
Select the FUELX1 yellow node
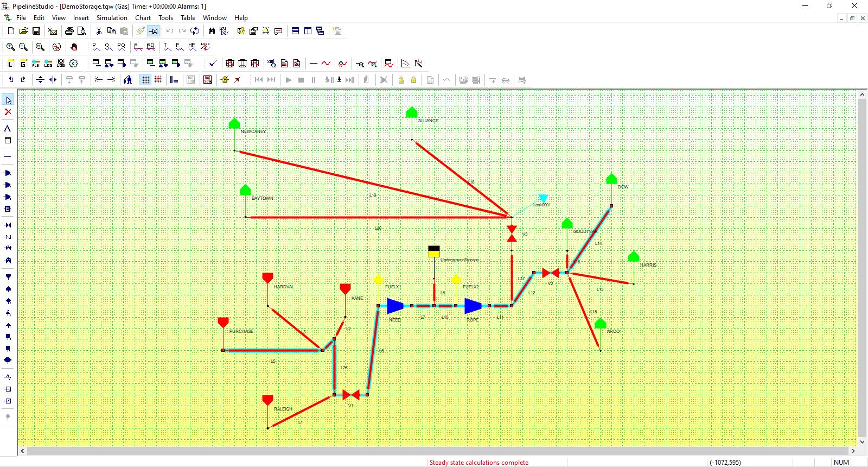379,280
